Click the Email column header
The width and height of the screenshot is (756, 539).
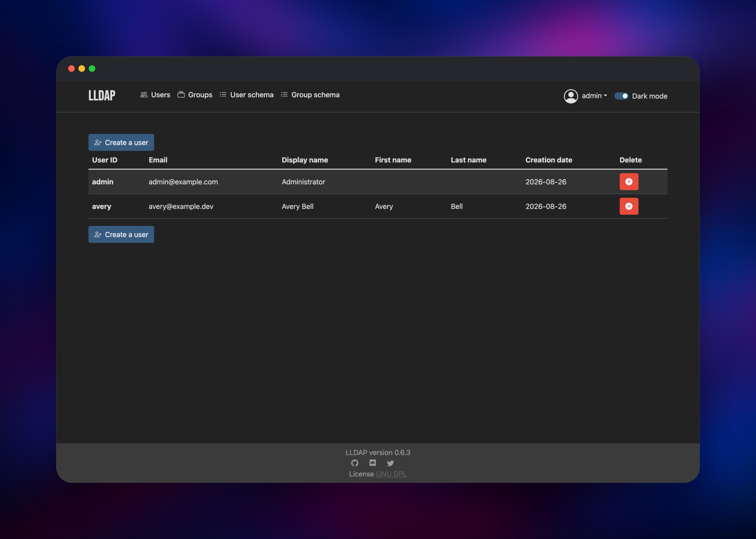pyautogui.click(x=158, y=160)
